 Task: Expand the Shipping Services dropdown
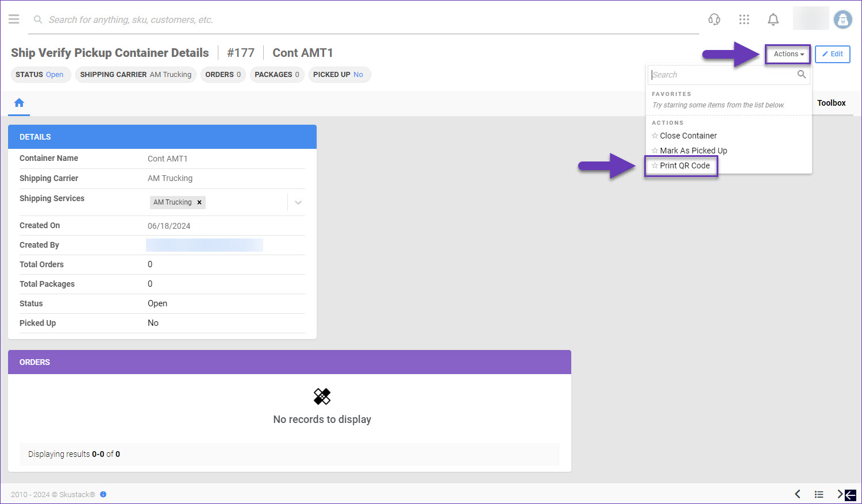coord(298,202)
